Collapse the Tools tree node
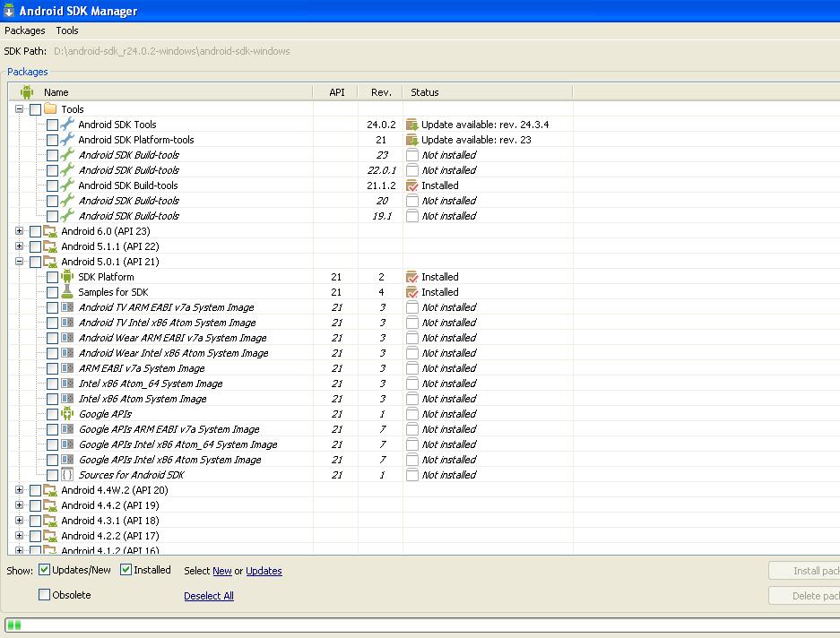Image resolution: width=840 pixels, height=638 pixels. pos(20,108)
